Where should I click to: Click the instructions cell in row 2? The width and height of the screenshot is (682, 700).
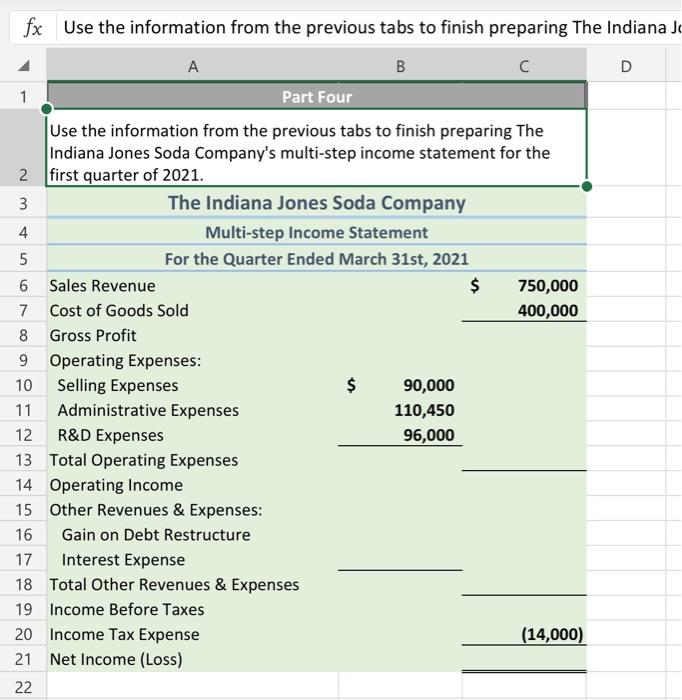(x=316, y=148)
